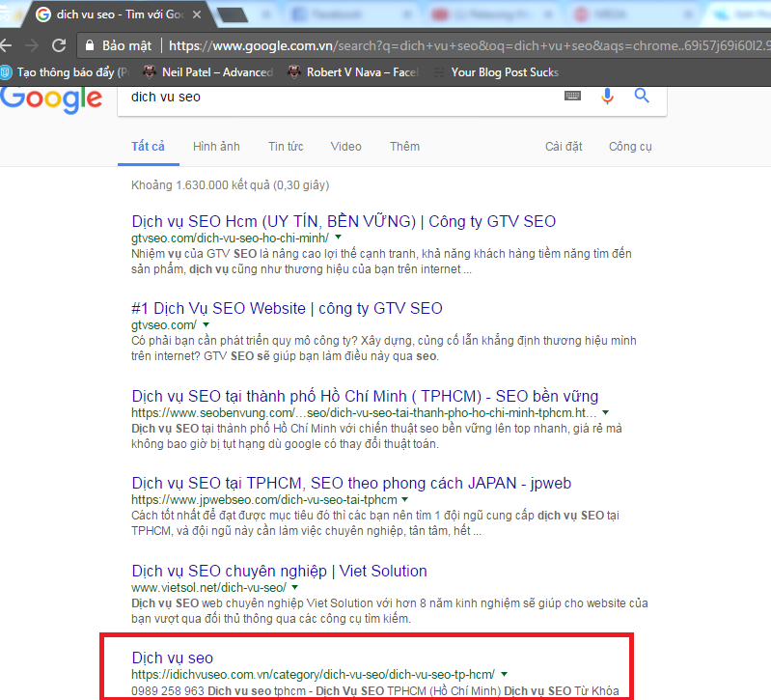Close the 'dich vu seo' browser tab
Screen dimensions: 771x700
197,14
